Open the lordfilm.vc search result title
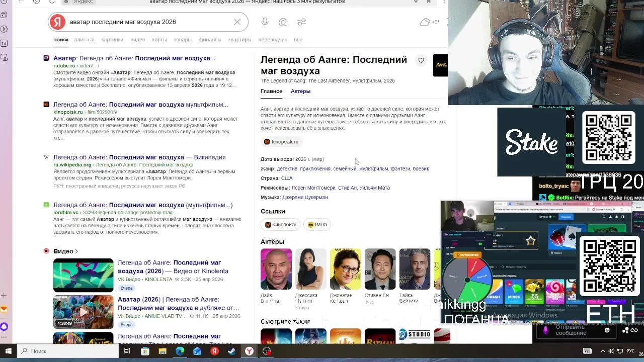 143,205
